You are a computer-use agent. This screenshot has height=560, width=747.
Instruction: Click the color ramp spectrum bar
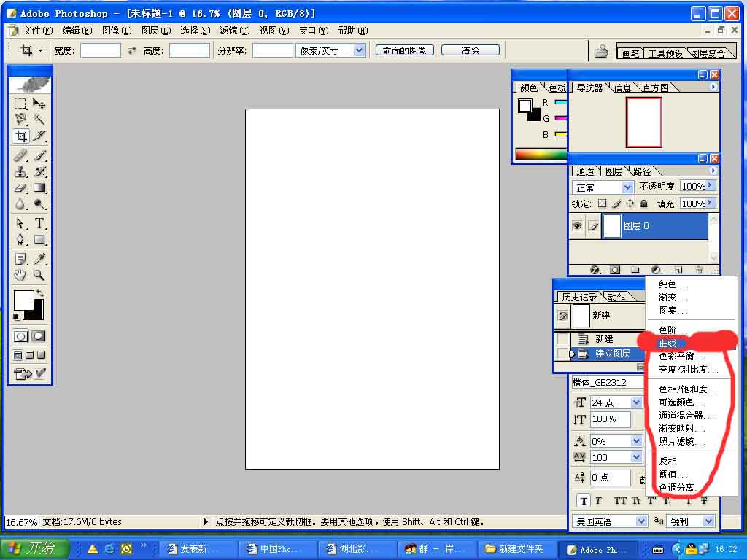click(541, 155)
